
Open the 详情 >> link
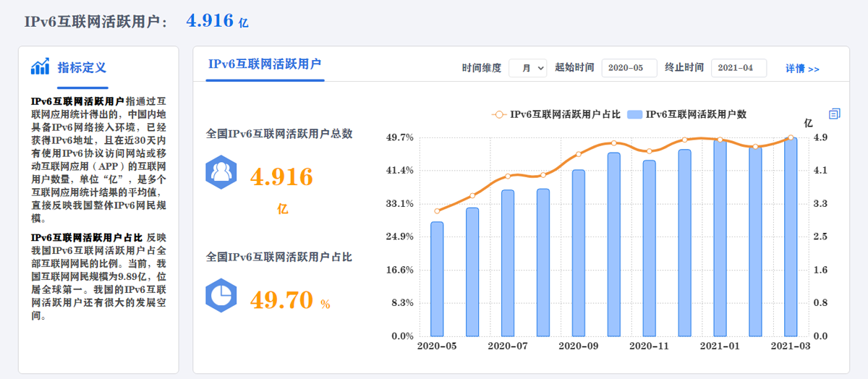tap(802, 69)
